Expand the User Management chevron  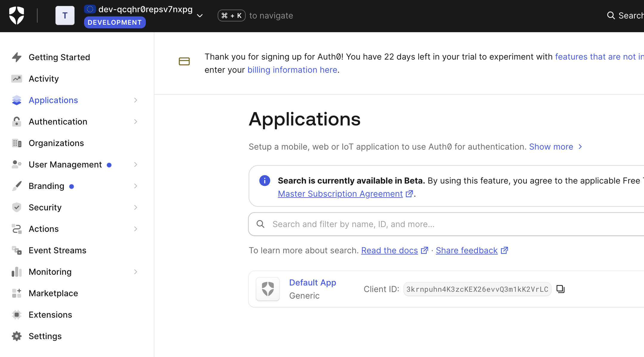(136, 164)
